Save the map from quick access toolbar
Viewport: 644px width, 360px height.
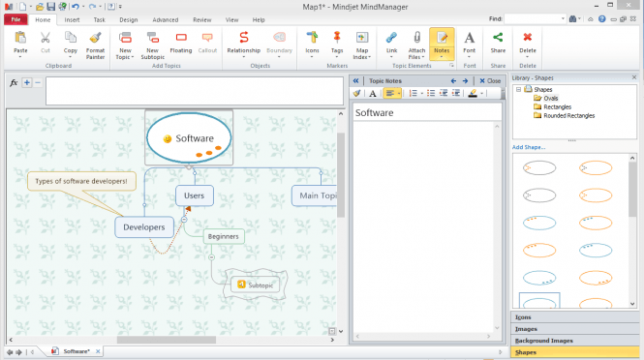click(50, 7)
